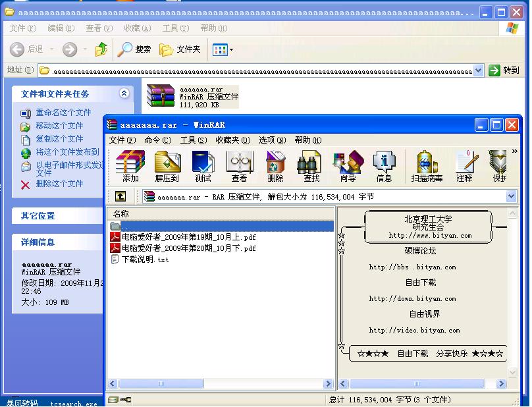Select 电脑爱好者_2009年第19期_10月上.pdf file

189,237
